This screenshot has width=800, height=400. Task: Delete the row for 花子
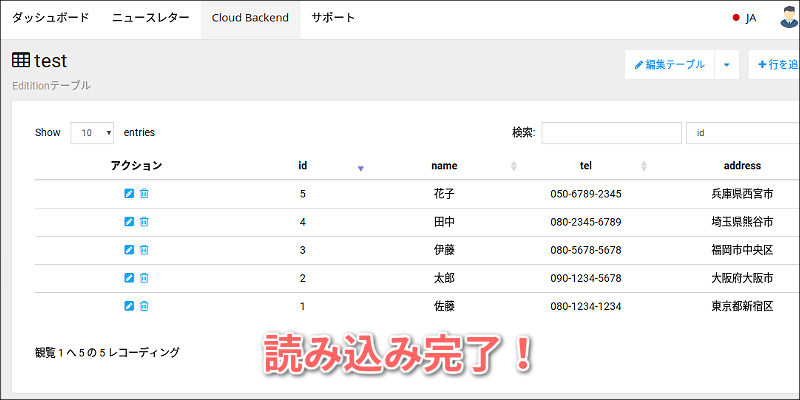click(144, 193)
